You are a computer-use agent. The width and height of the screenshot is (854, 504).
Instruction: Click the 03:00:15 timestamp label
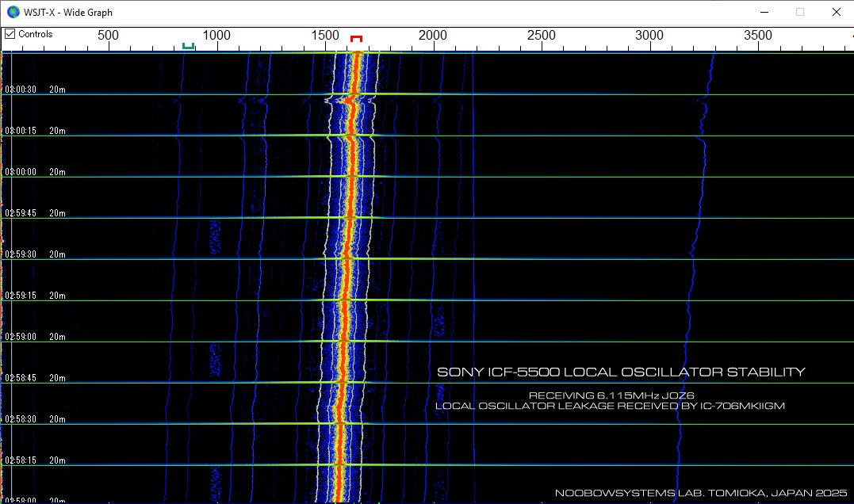pos(21,131)
